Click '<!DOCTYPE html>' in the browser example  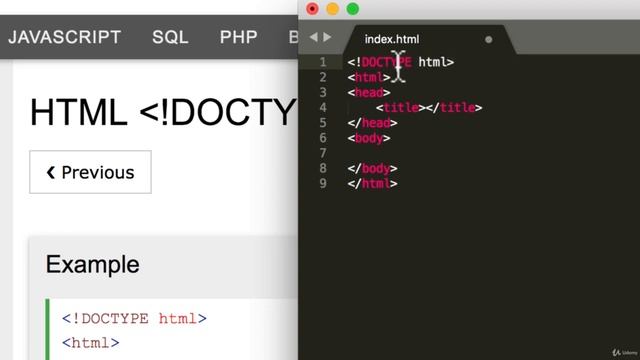pyautogui.click(x=134, y=318)
